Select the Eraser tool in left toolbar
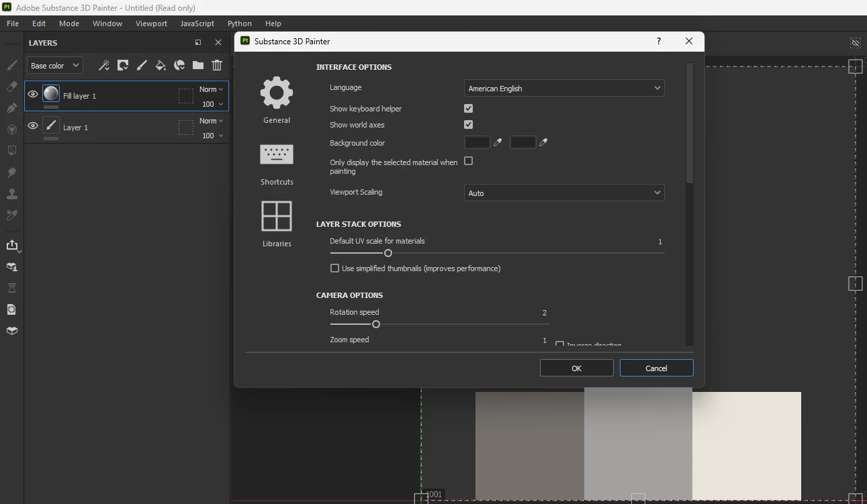Viewport: 867px width, 504px height. pos(11,87)
